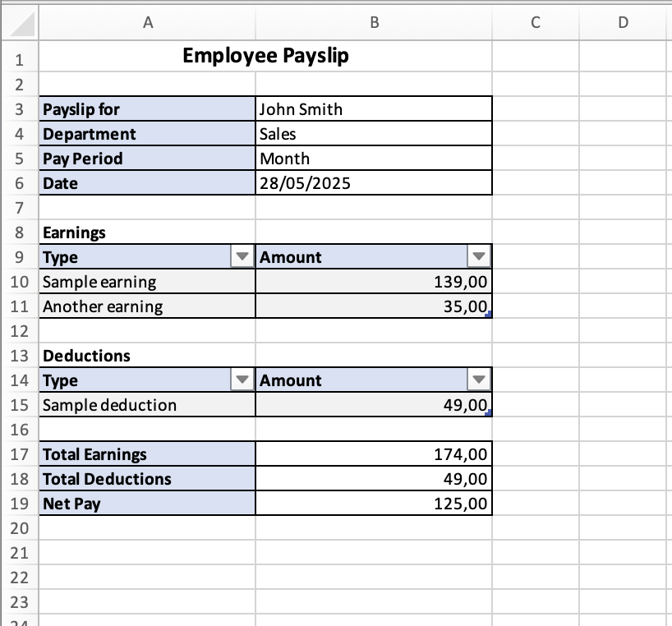Select the 49,00 cell in row 18
The height and width of the screenshot is (626, 672).
coord(374,479)
